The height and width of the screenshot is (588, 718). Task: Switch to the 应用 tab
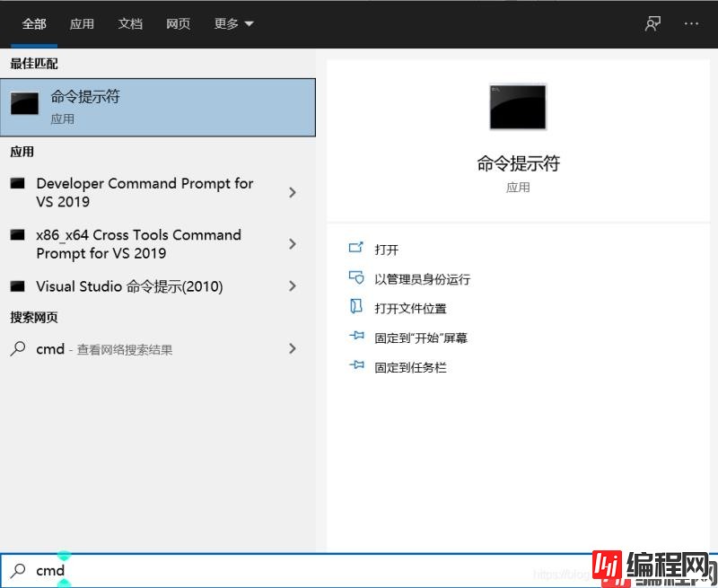82,24
